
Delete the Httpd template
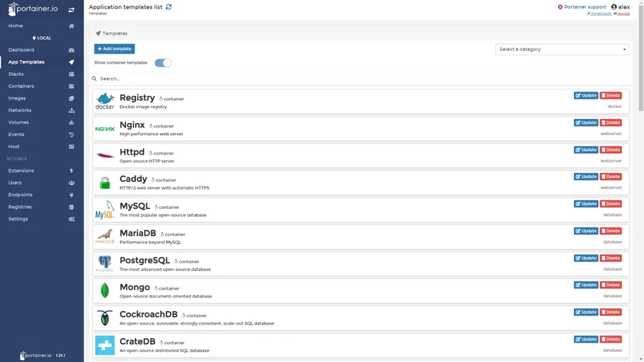click(x=610, y=150)
